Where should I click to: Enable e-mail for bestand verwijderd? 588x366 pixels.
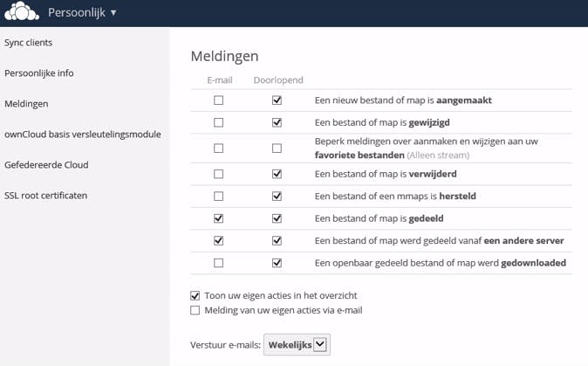(x=219, y=174)
